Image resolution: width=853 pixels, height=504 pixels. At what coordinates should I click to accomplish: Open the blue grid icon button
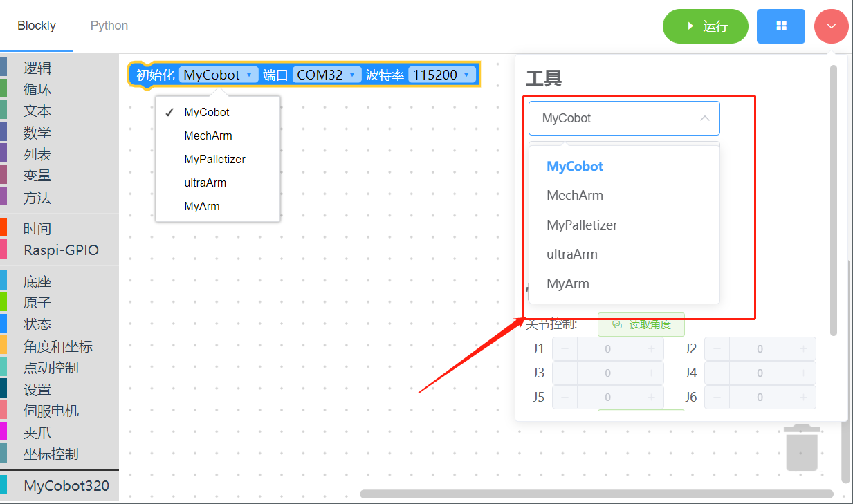point(781,26)
